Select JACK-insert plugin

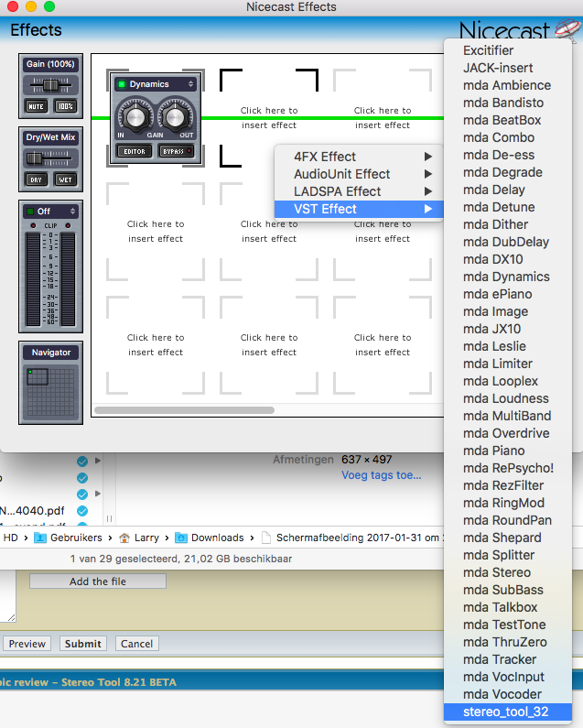[508, 68]
